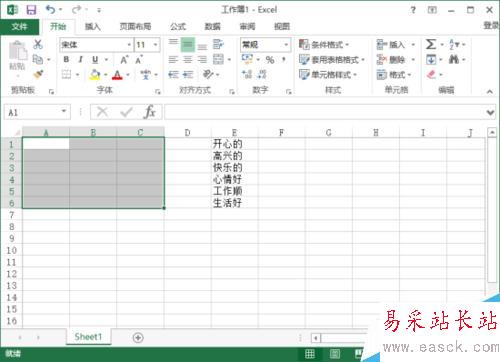Click Format cells button
This screenshot has width=500, height=362.
click(x=394, y=74)
